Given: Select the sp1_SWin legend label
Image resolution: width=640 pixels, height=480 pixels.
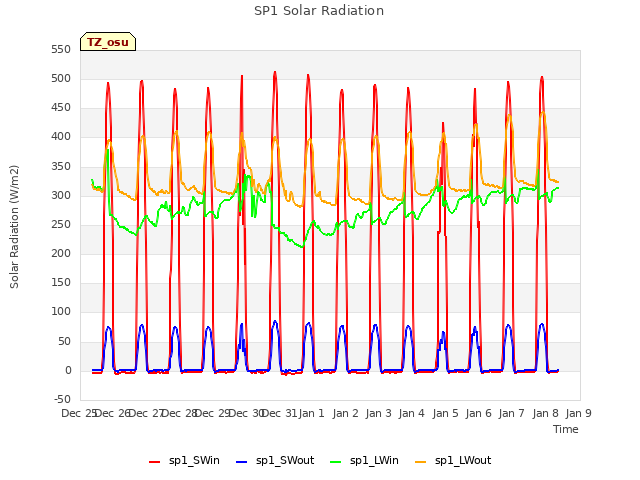Looking at the screenshot, I should 194,460.
